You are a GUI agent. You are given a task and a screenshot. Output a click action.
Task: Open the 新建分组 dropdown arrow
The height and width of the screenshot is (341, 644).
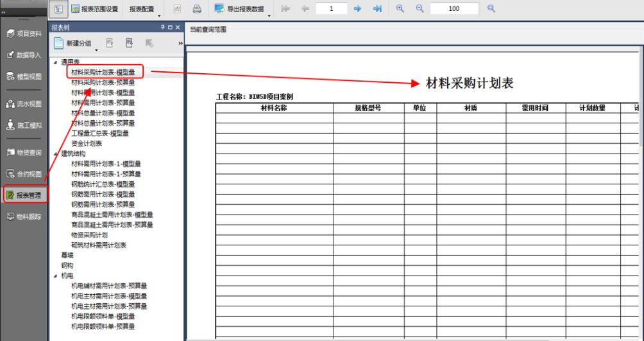[x=96, y=50]
